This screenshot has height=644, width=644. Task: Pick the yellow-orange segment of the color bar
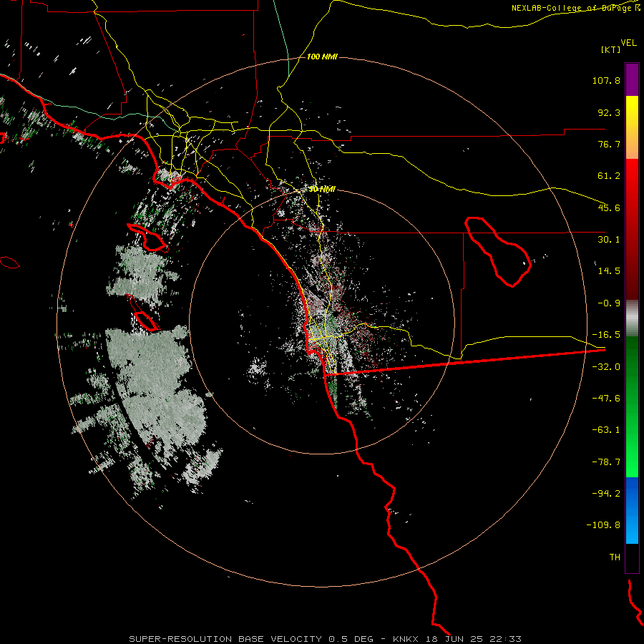tap(632, 127)
